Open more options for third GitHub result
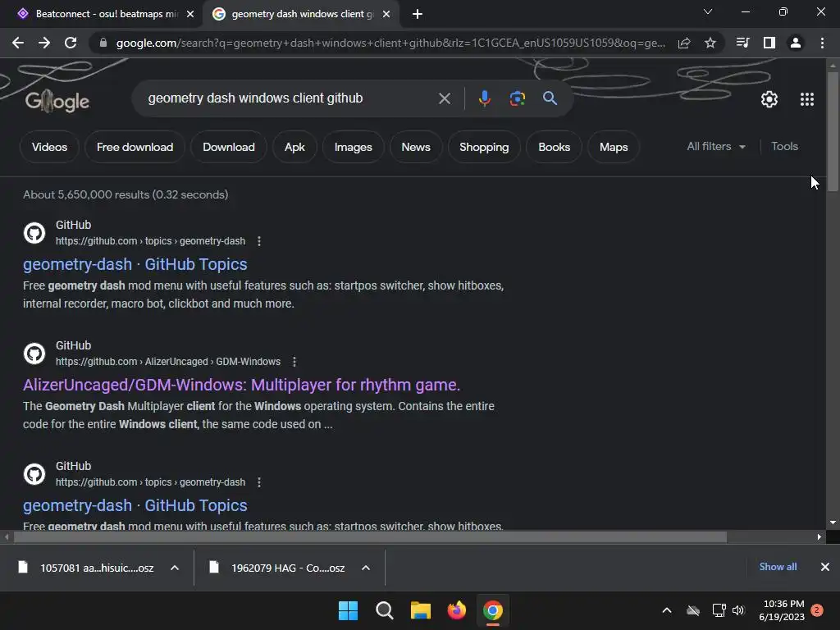The height and width of the screenshot is (630, 840). click(x=259, y=482)
